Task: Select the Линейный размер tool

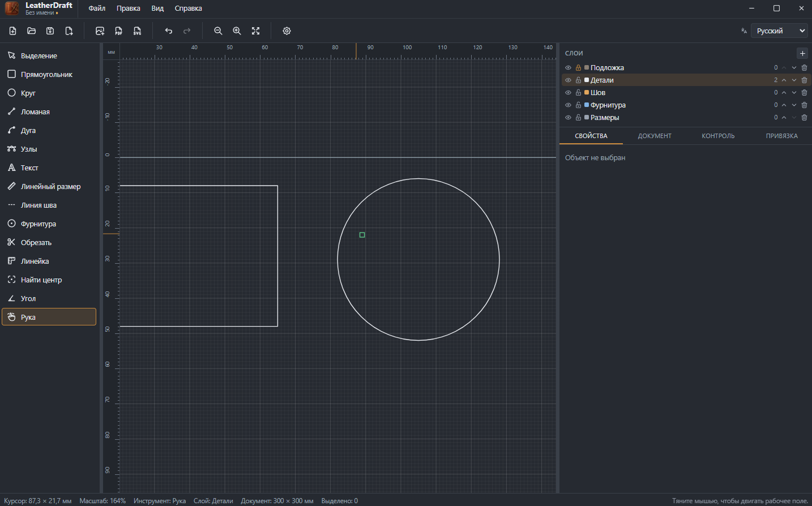Action: 49,186
